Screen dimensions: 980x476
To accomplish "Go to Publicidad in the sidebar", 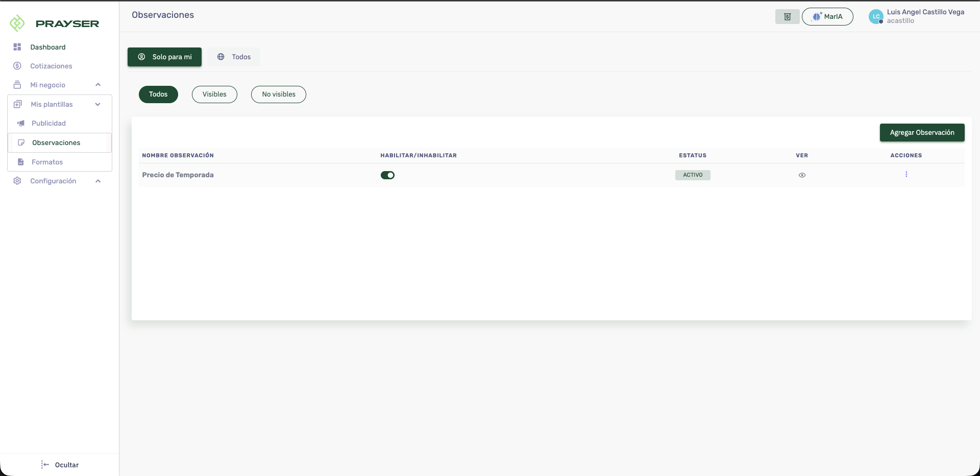I will 48,123.
